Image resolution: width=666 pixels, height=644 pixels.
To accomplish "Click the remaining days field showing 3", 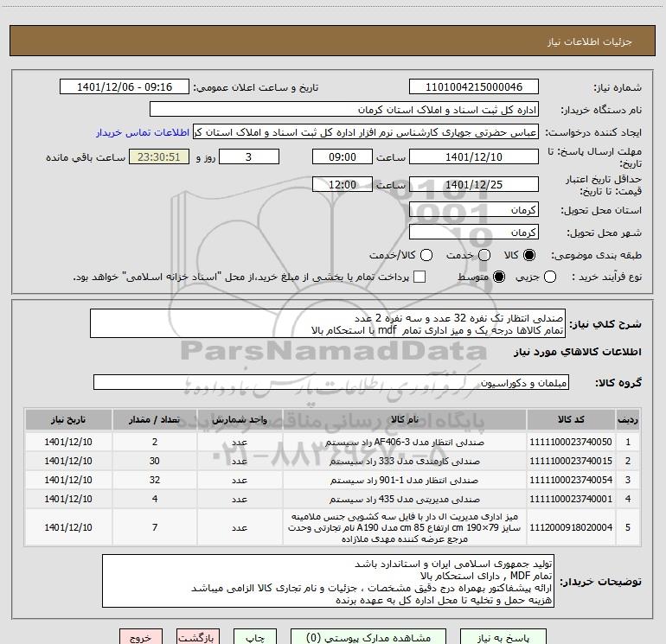I will (249, 156).
